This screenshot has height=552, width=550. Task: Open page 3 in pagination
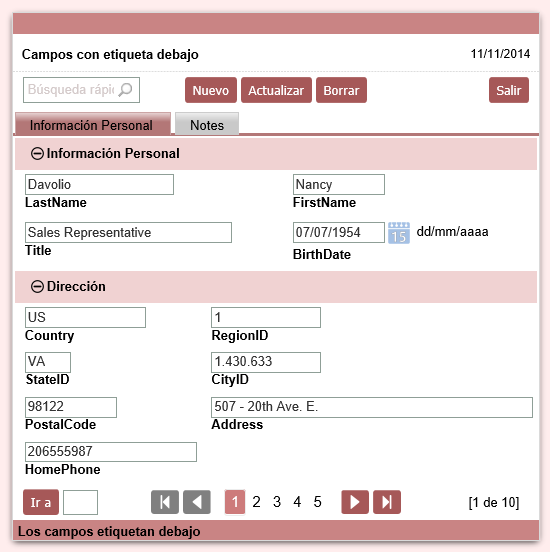(x=277, y=502)
